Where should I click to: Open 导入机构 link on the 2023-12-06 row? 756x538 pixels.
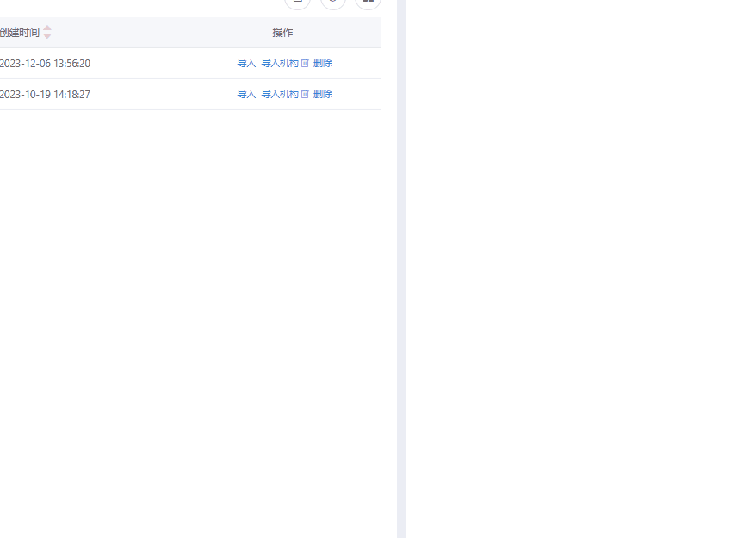point(278,63)
